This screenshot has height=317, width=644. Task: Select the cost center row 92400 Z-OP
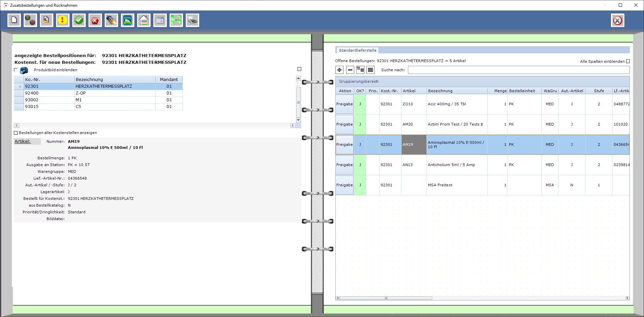98,93
